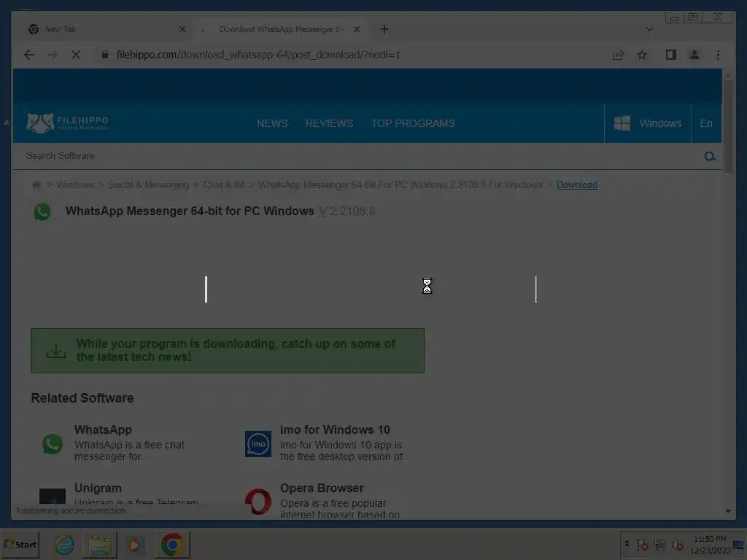Viewport: 747px width, 560px height.
Task: Click the forward navigation arrow
Action: tap(53, 55)
